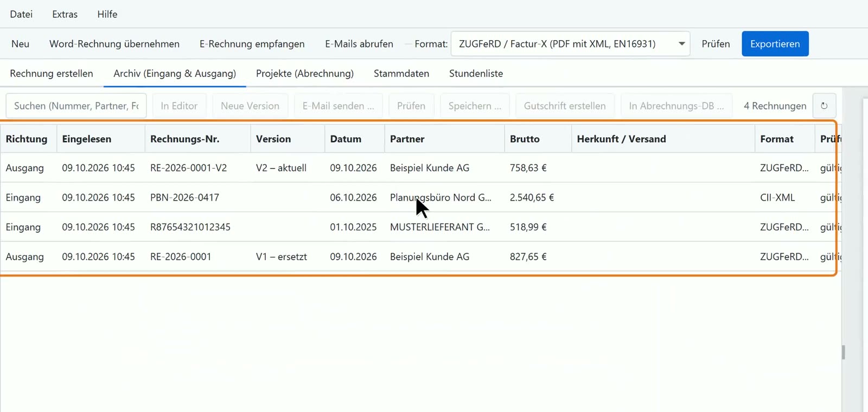Click the vertical scrollbar thumb
This screenshot has height=412, width=868.
click(844, 352)
